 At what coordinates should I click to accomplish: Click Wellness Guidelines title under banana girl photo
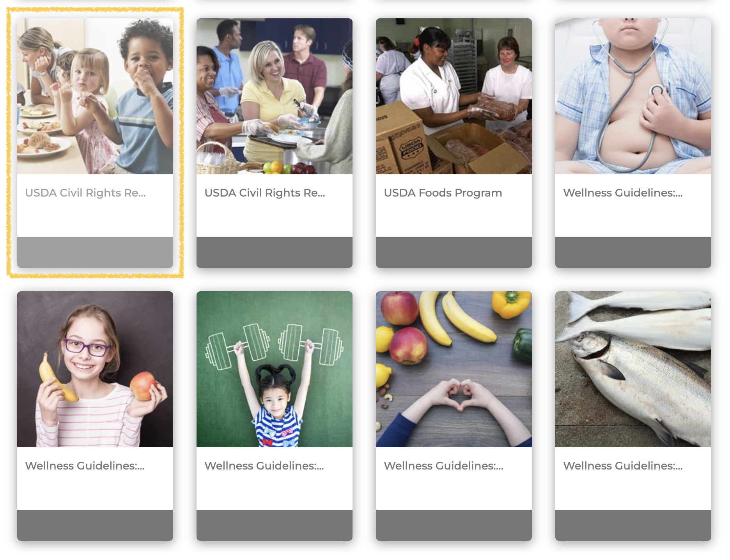pos(85,466)
